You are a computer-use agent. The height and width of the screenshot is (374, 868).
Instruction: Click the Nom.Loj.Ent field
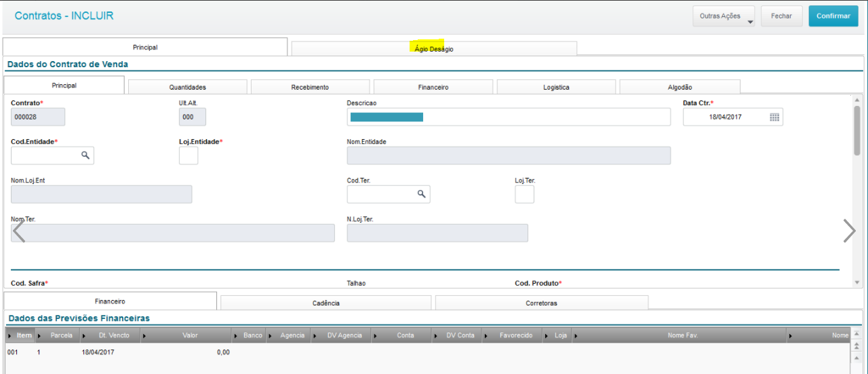point(101,194)
